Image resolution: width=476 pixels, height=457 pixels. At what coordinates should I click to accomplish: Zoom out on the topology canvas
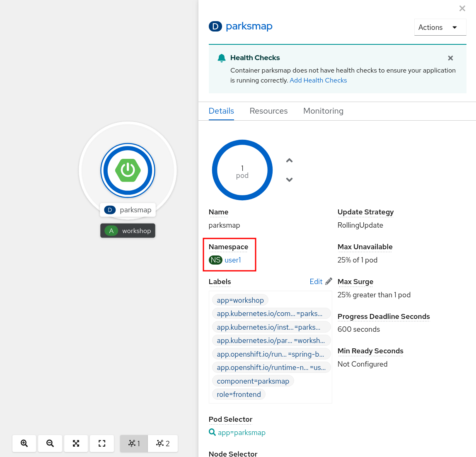50,443
